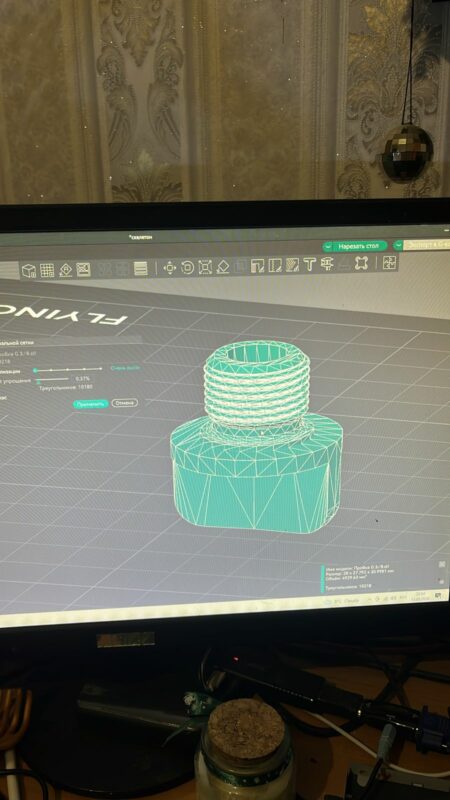Select the Move tool

point(170,268)
